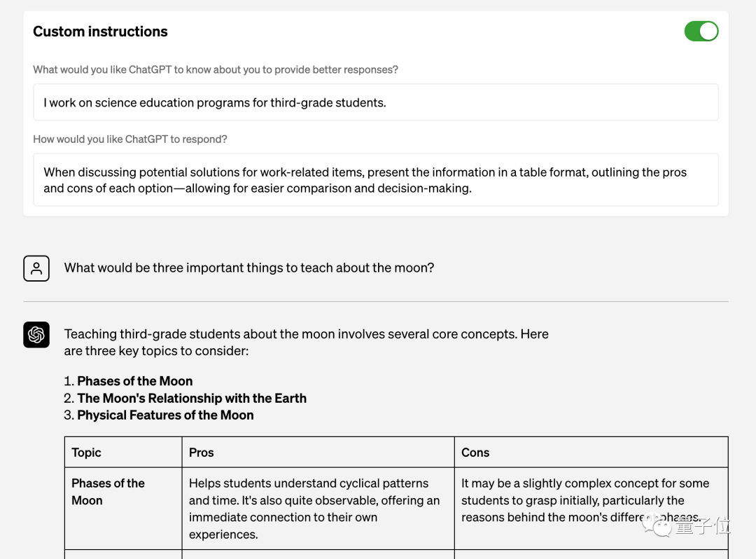Select 'Physical Features of the Moon' list item
756x559 pixels.
[165, 415]
